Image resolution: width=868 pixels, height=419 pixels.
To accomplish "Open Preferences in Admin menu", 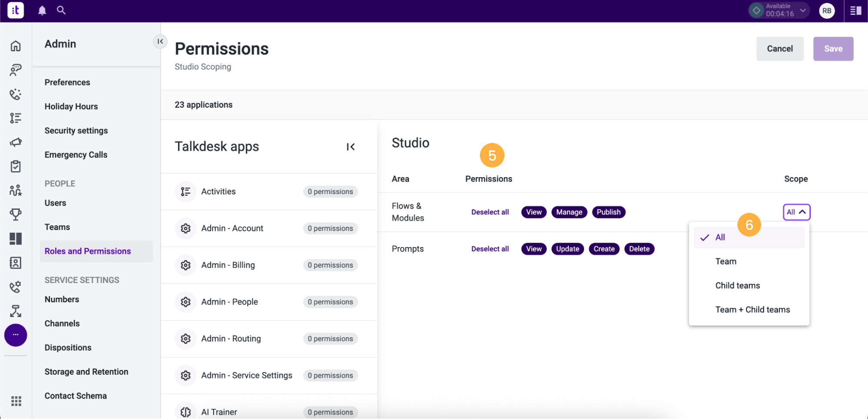I will [67, 82].
